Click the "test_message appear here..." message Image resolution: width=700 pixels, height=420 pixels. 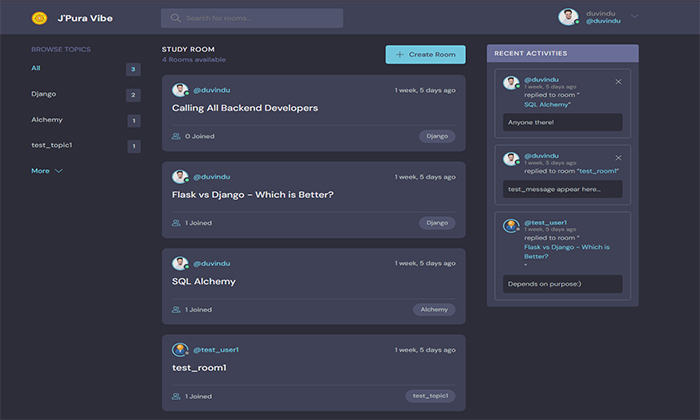[562, 189]
